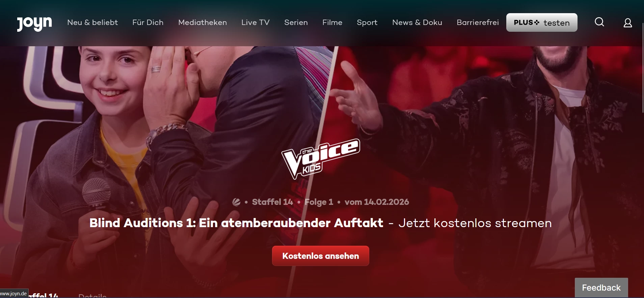Click the Joyn logo
This screenshot has height=298, width=644.
(x=34, y=23)
